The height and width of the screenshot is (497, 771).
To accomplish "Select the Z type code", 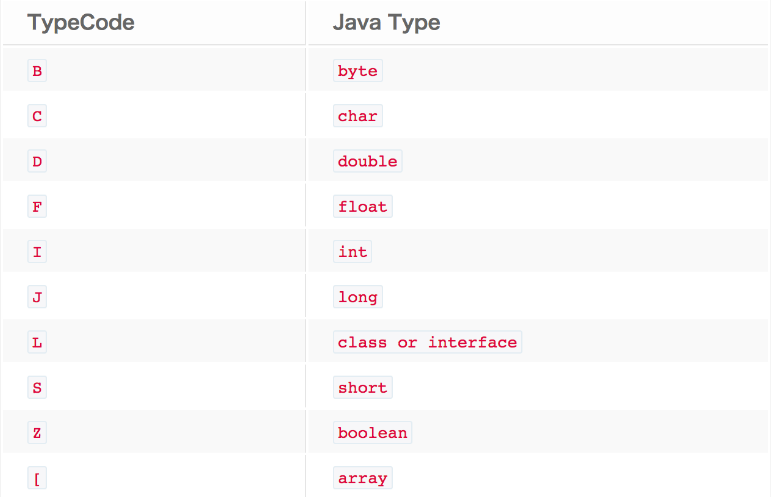I will coord(37,433).
